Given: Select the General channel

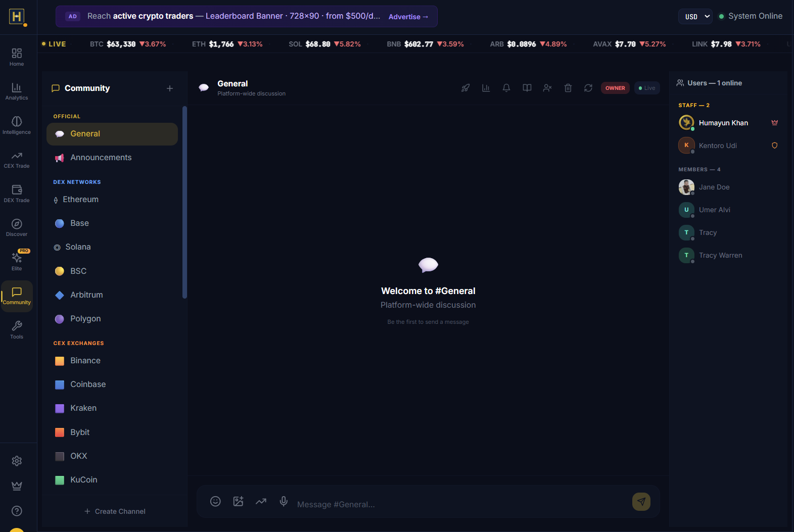Looking at the screenshot, I should click(x=112, y=134).
